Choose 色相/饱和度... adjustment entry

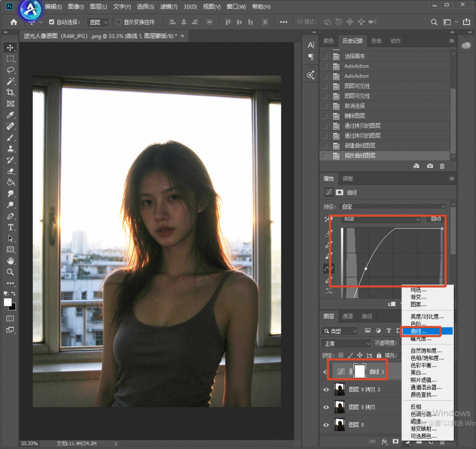point(427,358)
